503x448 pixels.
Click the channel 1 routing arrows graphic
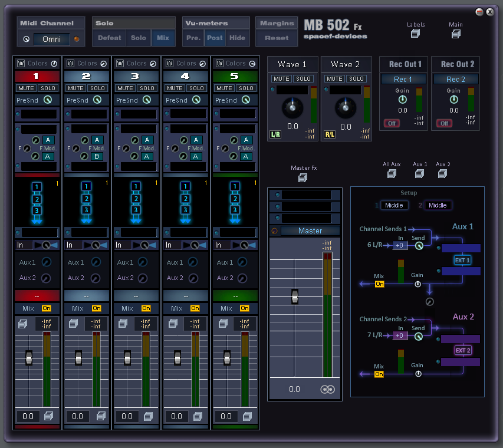point(37,202)
